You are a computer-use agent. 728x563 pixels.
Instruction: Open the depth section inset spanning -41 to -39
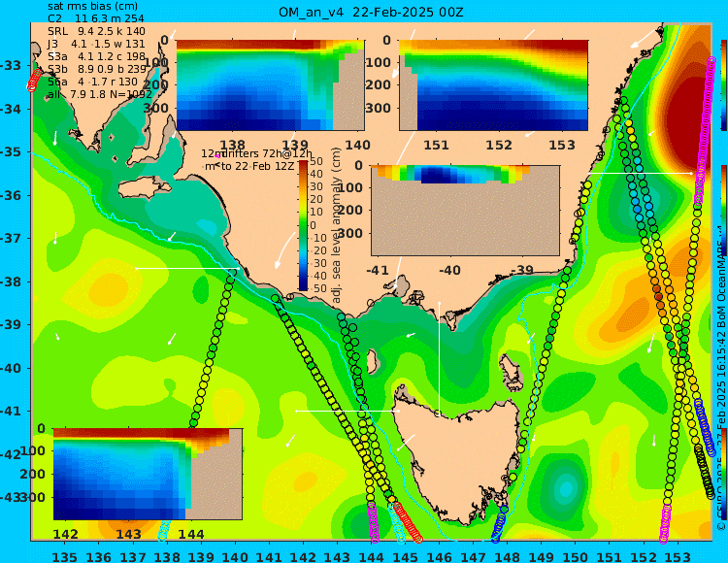(x=465, y=211)
